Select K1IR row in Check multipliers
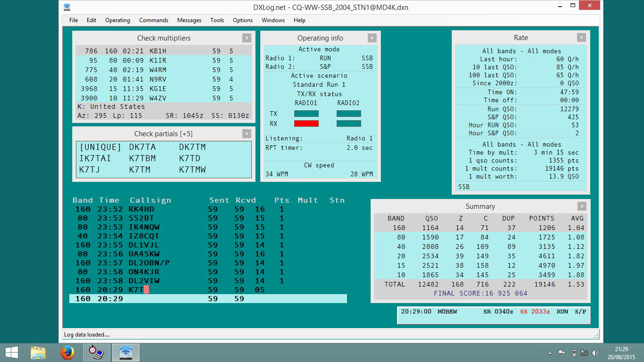644x362 pixels. point(164,60)
